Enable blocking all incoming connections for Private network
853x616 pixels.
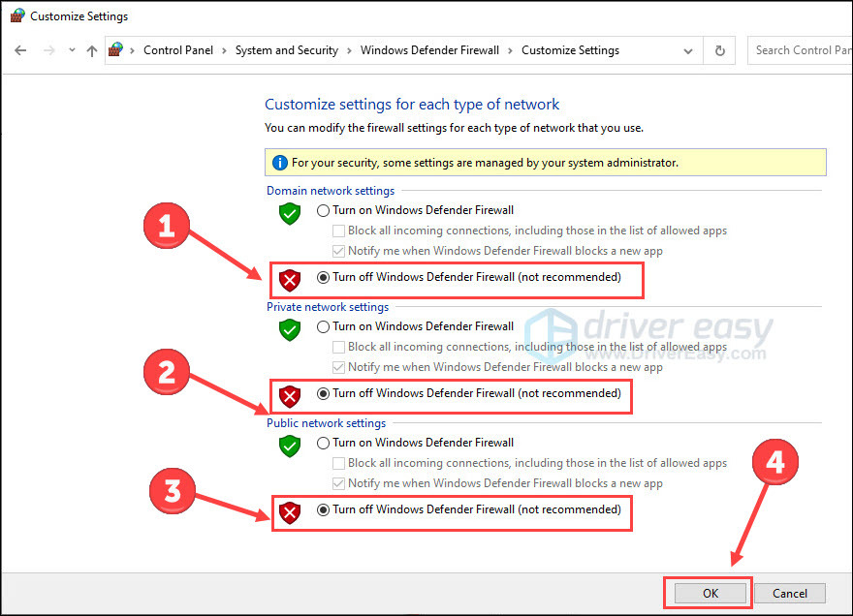pyautogui.click(x=339, y=347)
